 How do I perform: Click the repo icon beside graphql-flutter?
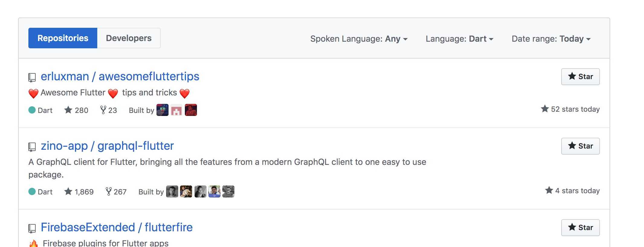point(32,147)
